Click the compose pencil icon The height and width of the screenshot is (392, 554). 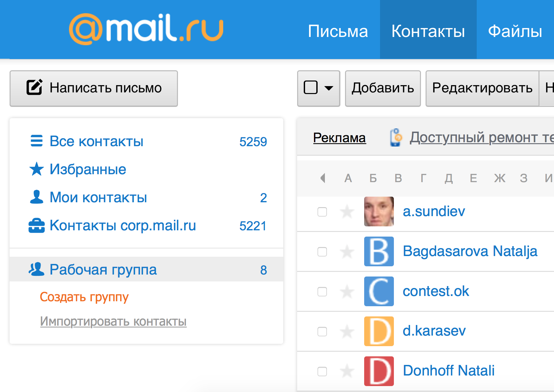click(x=34, y=87)
